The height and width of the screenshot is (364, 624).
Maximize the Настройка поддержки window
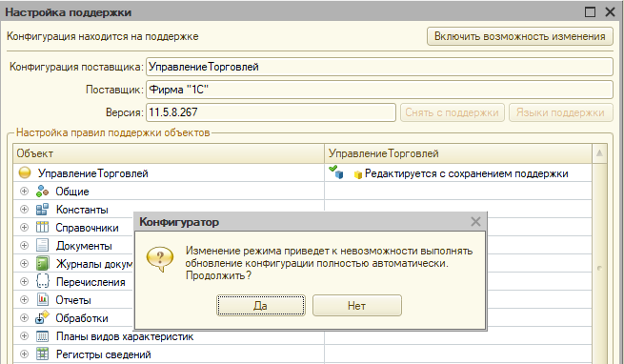(590, 12)
